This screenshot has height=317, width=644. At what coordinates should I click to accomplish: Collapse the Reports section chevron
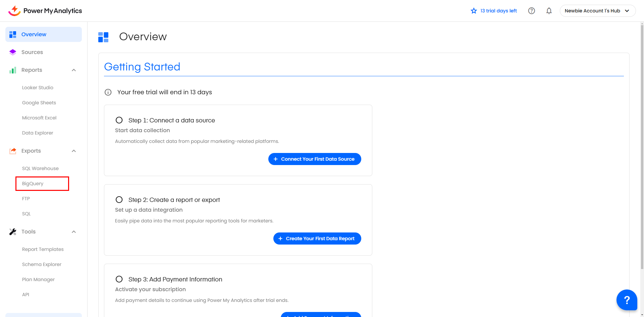pyautogui.click(x=74, y=70)
